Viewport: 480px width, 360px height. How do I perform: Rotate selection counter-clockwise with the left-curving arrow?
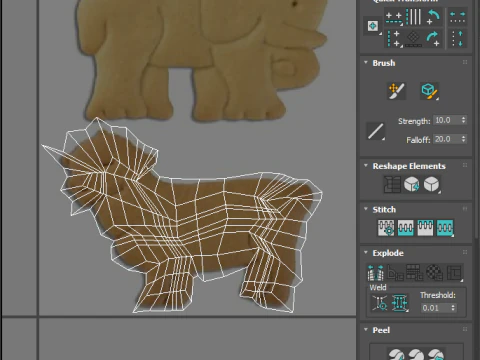433,17
